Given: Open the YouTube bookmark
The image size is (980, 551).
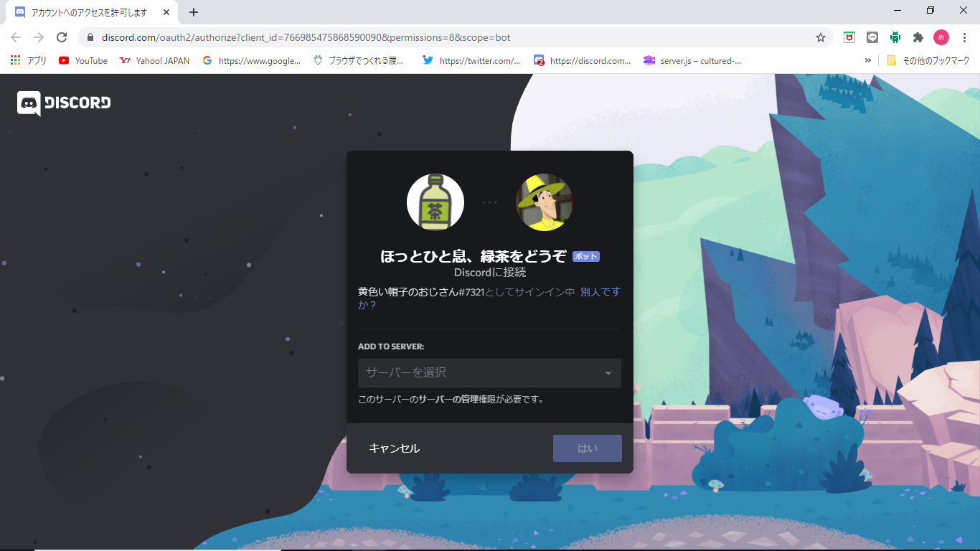Looking at the screenshot, I should (x=83, y=61).
